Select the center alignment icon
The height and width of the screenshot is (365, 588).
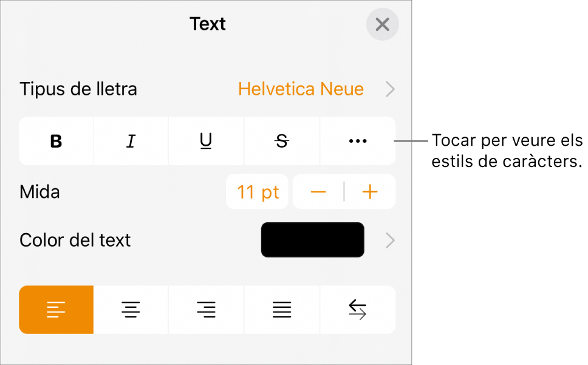[131, 310]
